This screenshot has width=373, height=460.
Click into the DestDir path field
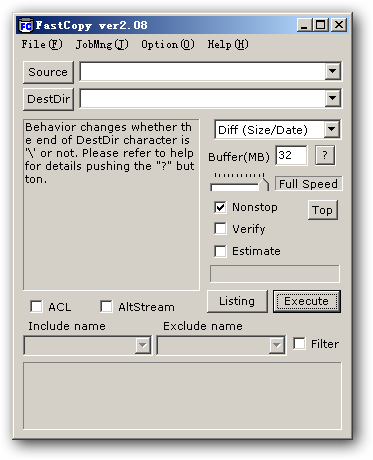202,98
